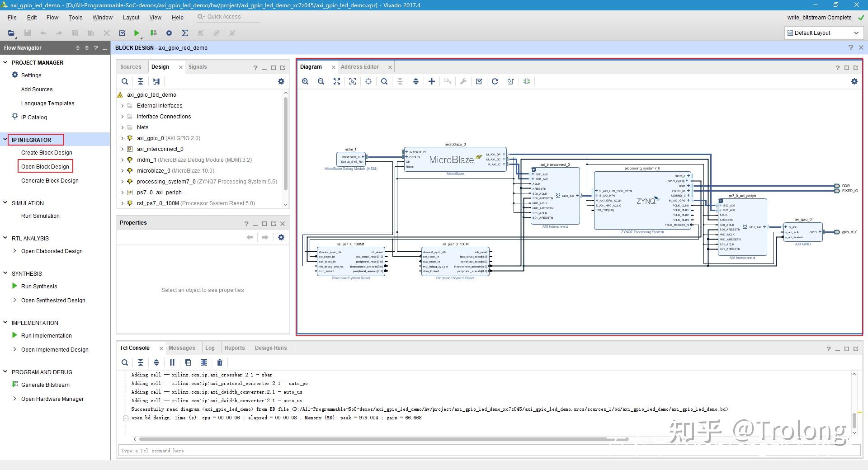Click Validate Design checkmark icon in Diagram
Image resolution: width=868 pixels, height=470 pixels.
(479, 81)
